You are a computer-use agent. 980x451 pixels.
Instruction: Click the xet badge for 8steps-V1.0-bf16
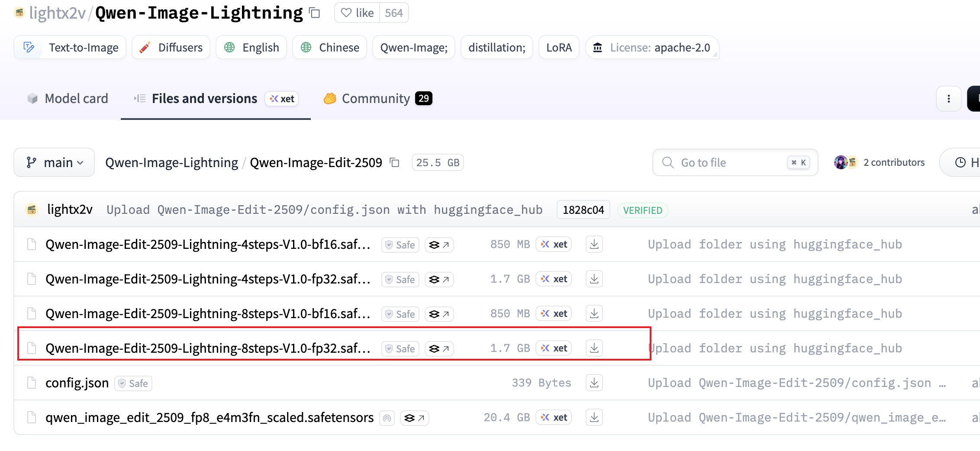point(554,313)
